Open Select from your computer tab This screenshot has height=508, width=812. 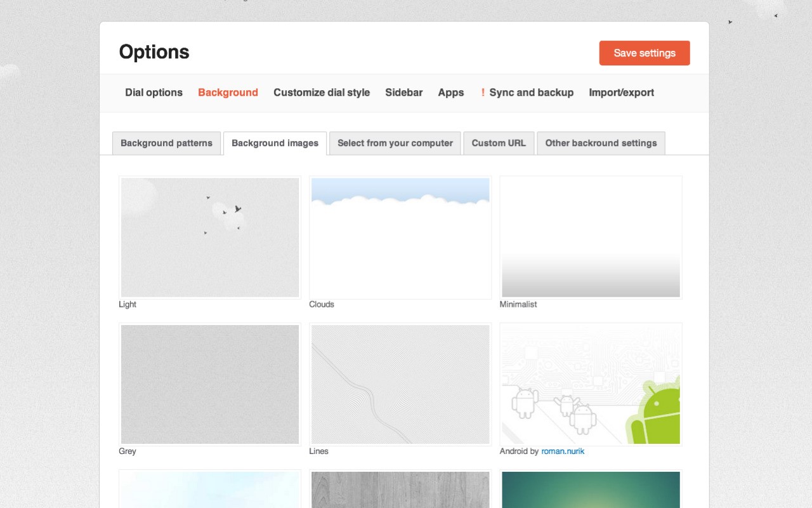click(395, 144)
